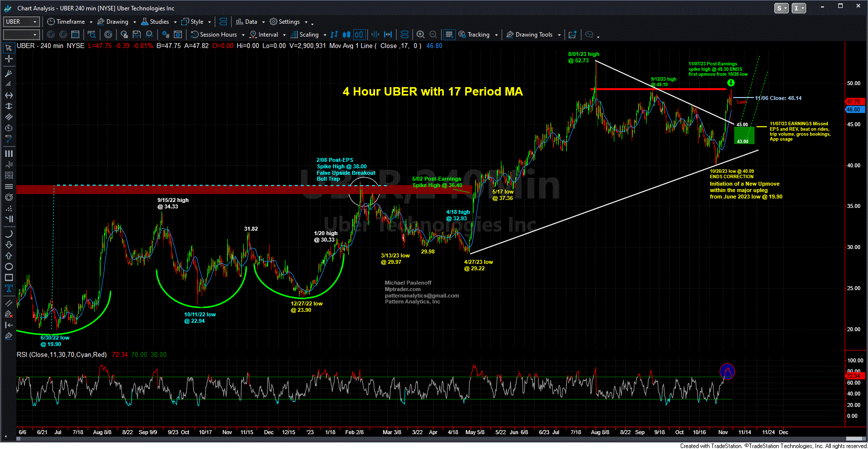868x449 pixels.
Task: Toggle the expand bar spacing button
Action: (x=388, y=35)
